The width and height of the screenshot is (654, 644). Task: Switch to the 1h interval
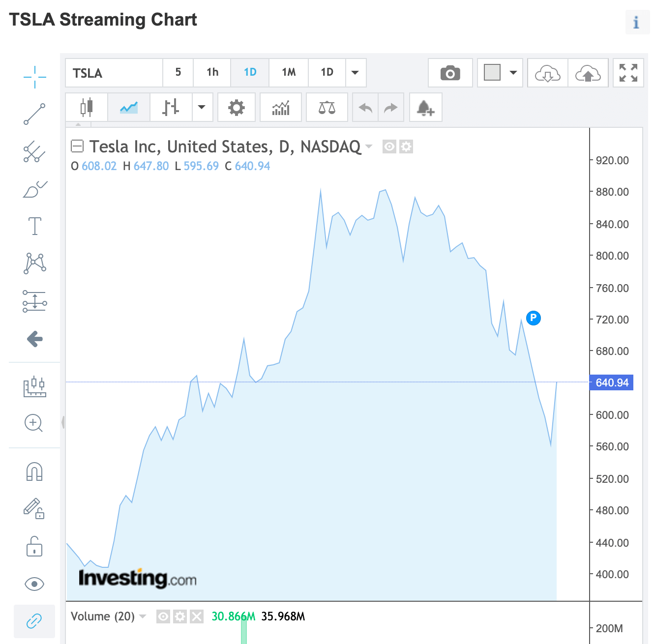click(212, 73)
